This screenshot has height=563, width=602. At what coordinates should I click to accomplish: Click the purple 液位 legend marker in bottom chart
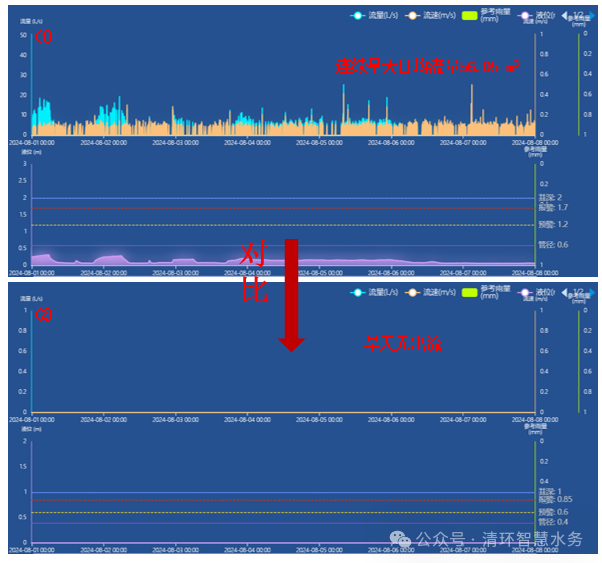pos(527,292)
